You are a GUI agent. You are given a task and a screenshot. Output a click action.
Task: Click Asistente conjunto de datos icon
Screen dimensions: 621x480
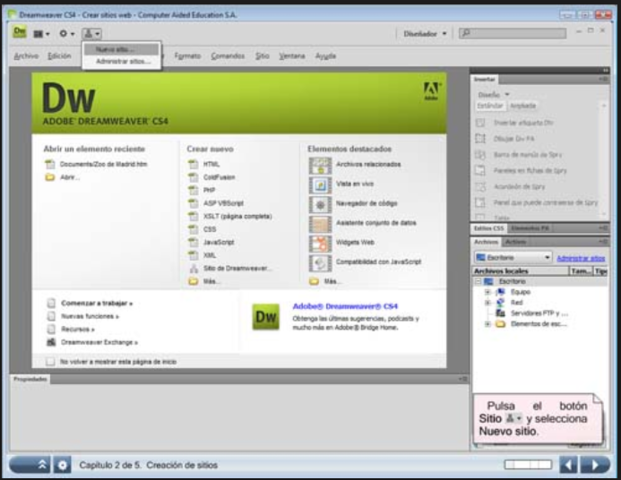click(320, 224)
